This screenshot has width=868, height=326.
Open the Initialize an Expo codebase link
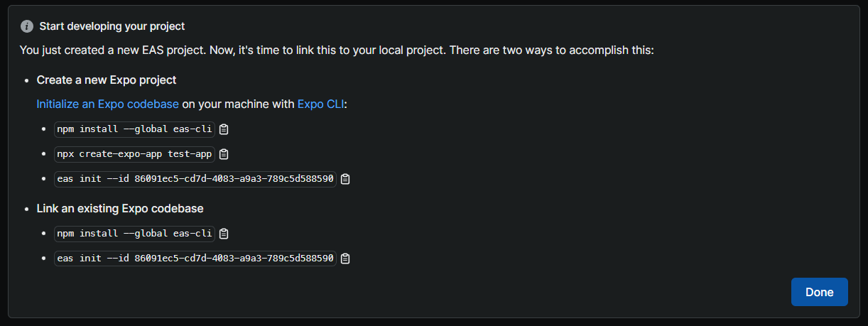[x=108, y=104]
